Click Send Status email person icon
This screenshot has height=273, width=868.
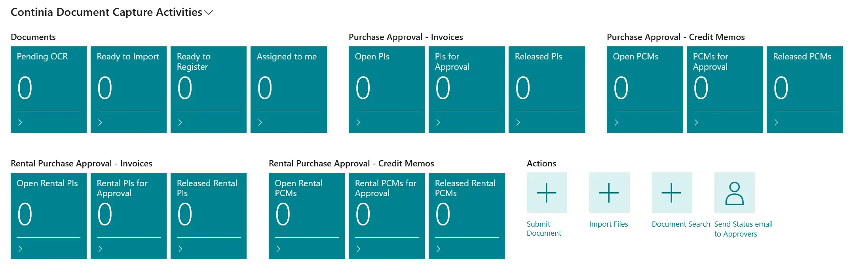tap(734, 193)
